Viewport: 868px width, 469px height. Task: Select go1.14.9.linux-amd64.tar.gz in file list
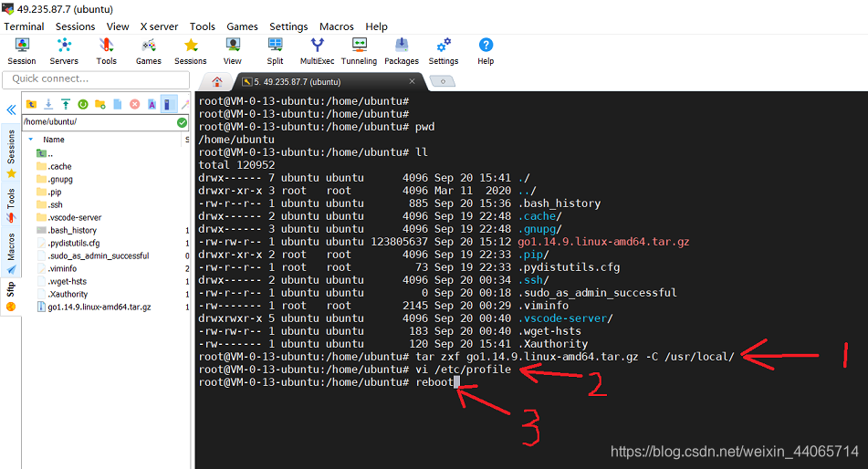[93, 307]
